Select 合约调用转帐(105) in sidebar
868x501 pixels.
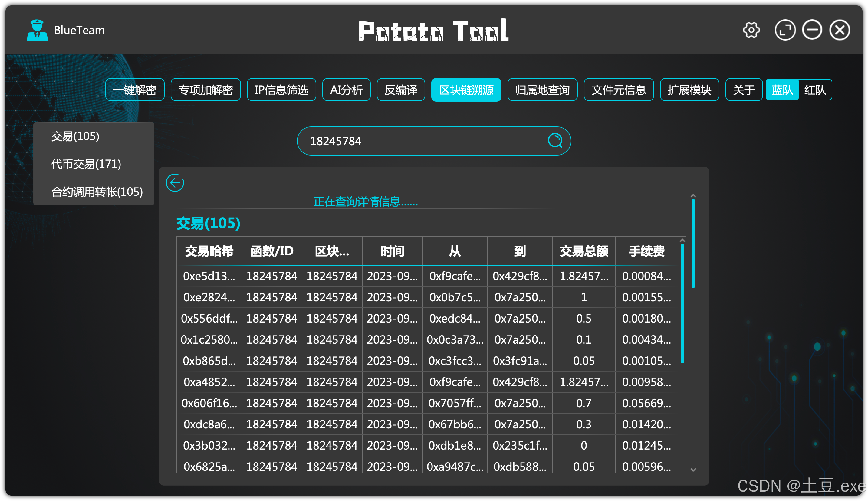point(97,192)
